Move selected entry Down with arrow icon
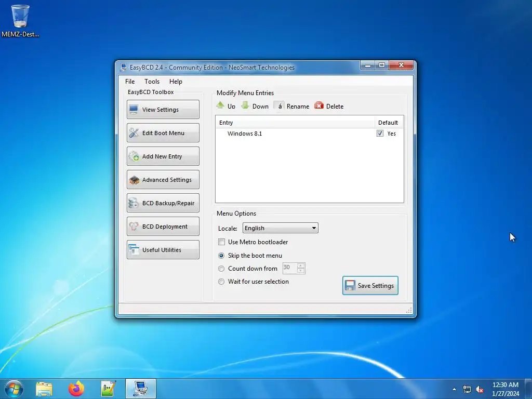Viewport: 532px width, 399px height. pyautogui.click(x=255, y=106)
